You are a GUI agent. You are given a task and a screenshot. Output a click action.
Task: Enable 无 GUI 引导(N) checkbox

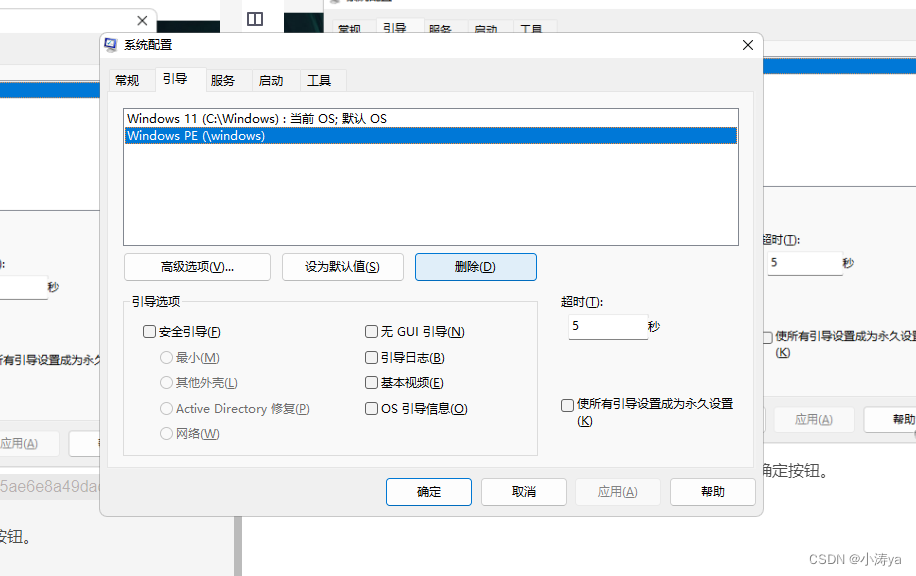(372, 332)
